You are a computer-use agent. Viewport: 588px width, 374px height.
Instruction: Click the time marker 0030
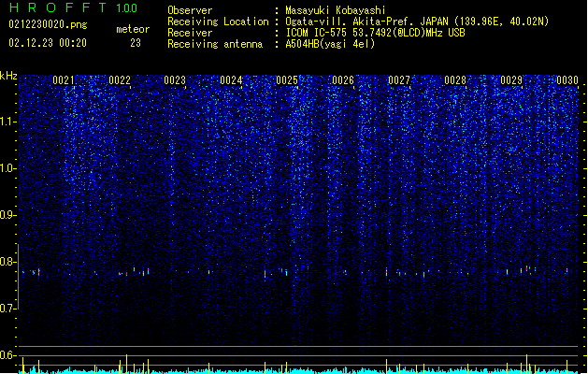coord(567,80)
